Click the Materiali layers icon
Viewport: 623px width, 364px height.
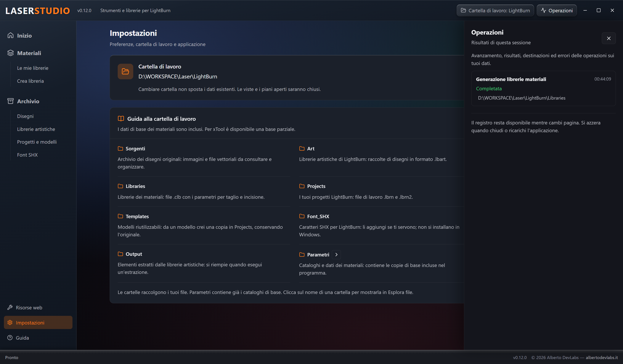pos(10,53)
